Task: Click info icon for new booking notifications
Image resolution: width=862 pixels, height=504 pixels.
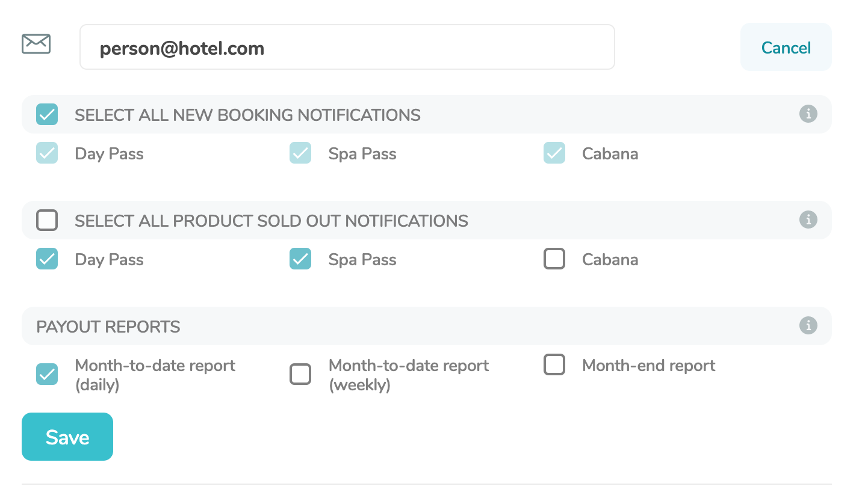Action: coord(808,114)
